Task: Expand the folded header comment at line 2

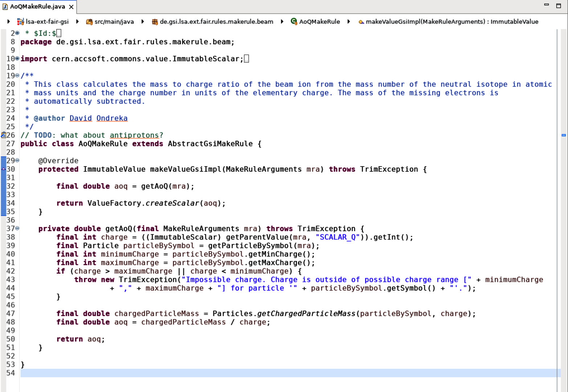Action: 17,33
